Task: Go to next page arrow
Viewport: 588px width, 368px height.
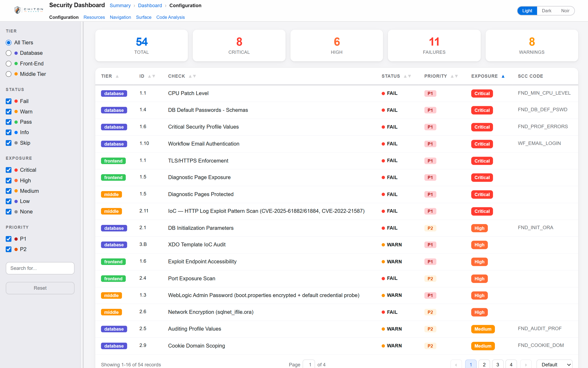Action: click(526, 364)
